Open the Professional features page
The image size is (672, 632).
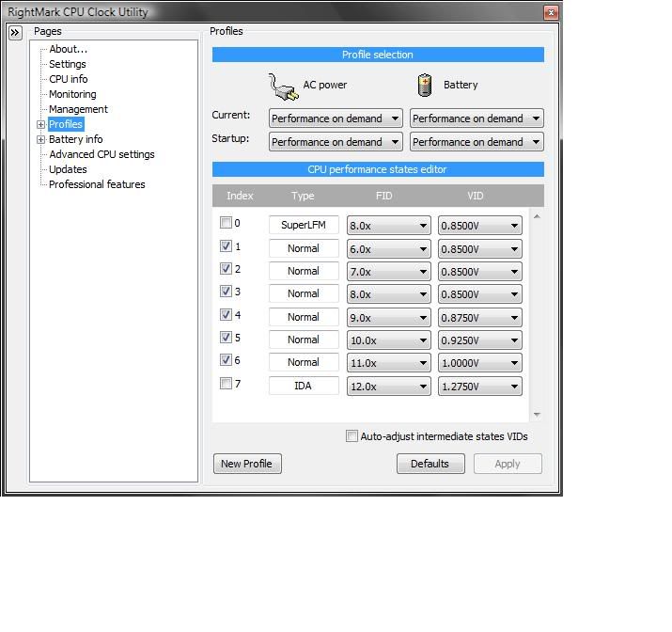[x=97, y=184]
